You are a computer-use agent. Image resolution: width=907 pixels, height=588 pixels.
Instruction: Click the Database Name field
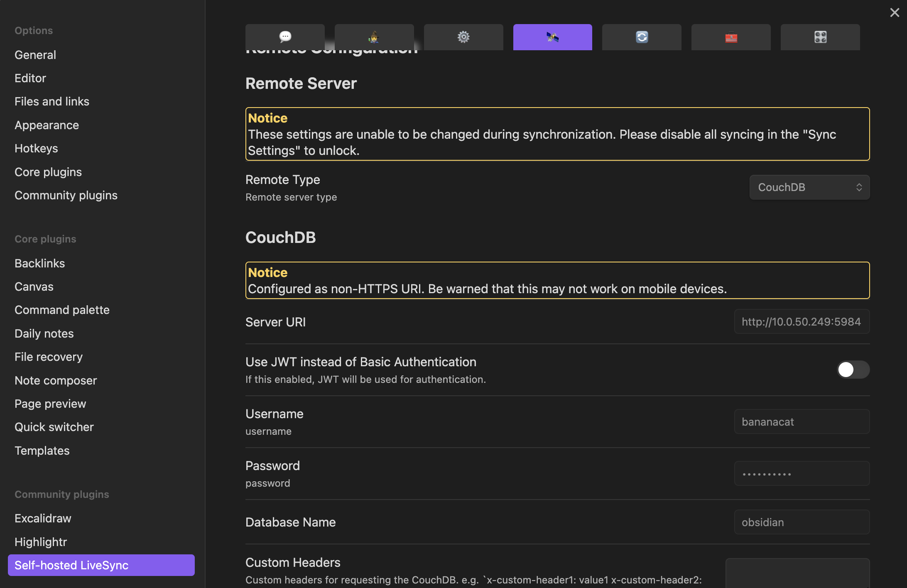[x=802, y=522]
